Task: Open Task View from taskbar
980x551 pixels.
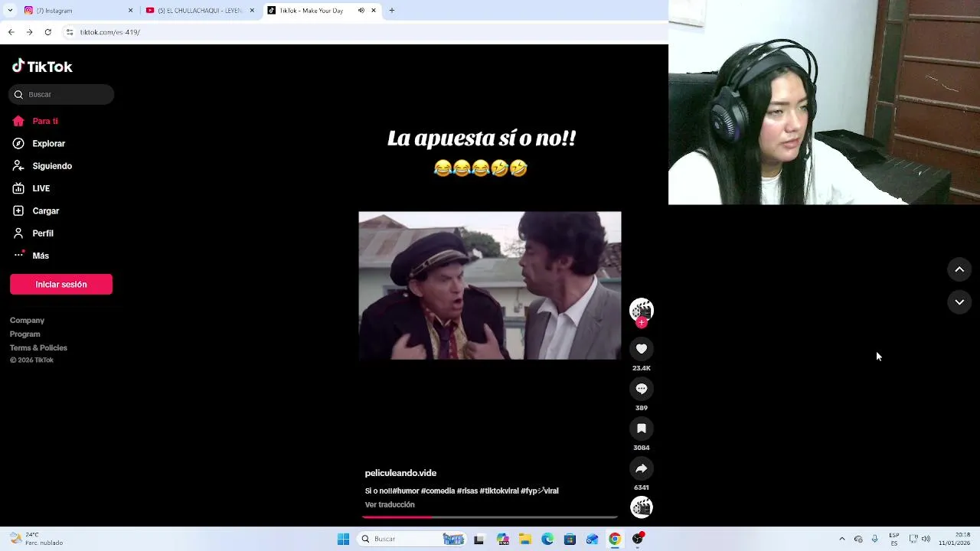Action: click(x=479, y=539)
